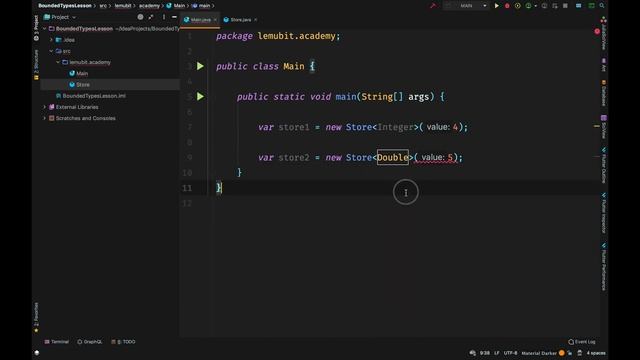Click status bar icon left of 9:38
This screenshot has height=360, width=640.
473,353
